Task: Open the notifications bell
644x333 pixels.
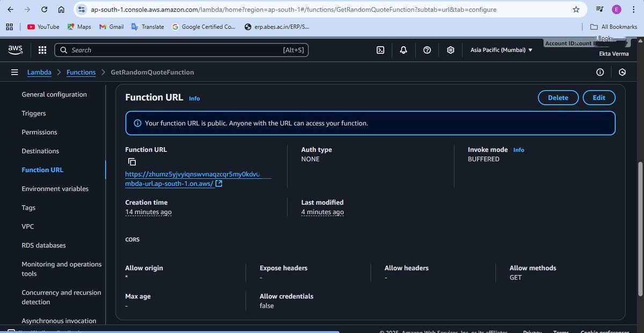Action: click(x=404, y=50)
